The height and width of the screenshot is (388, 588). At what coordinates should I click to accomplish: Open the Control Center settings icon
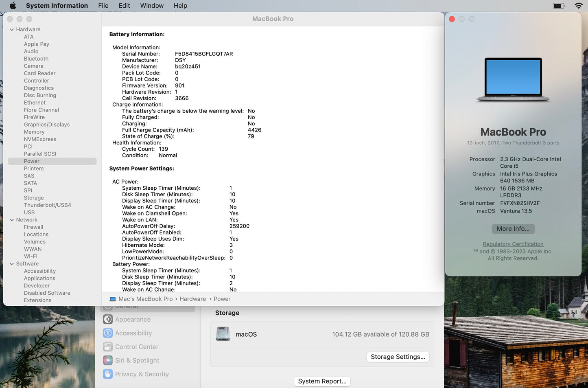coord(108,347)
